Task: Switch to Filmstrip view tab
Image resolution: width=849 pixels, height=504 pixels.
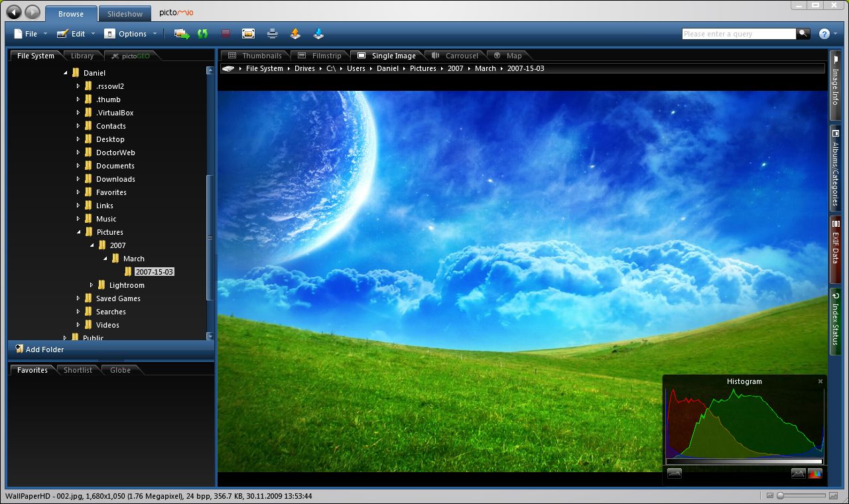Action: 320,56
